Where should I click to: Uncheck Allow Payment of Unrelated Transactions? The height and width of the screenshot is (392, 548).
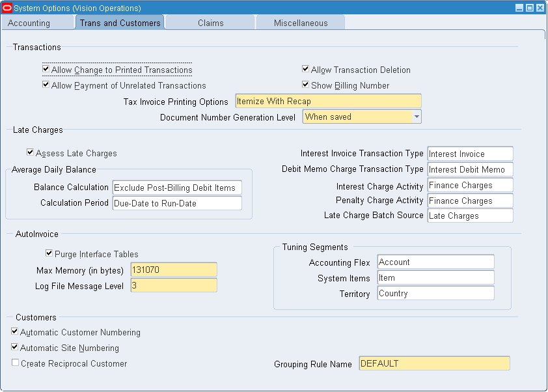coord(46,85)
